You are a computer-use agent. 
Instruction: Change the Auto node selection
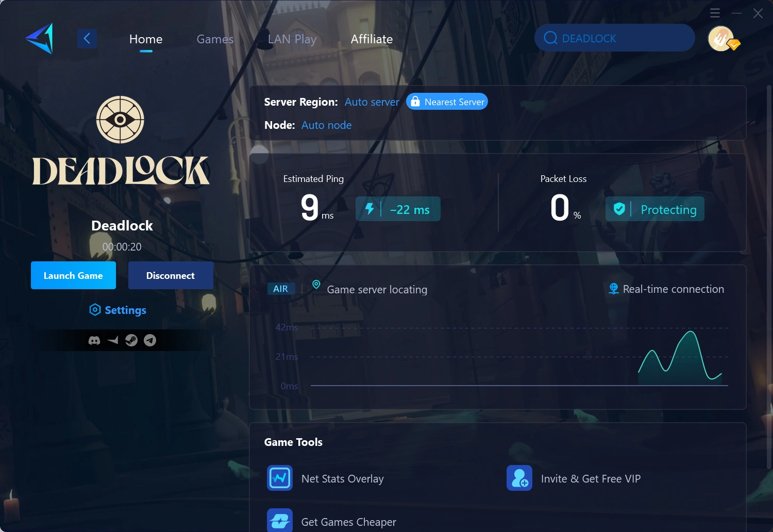(326, 125)
